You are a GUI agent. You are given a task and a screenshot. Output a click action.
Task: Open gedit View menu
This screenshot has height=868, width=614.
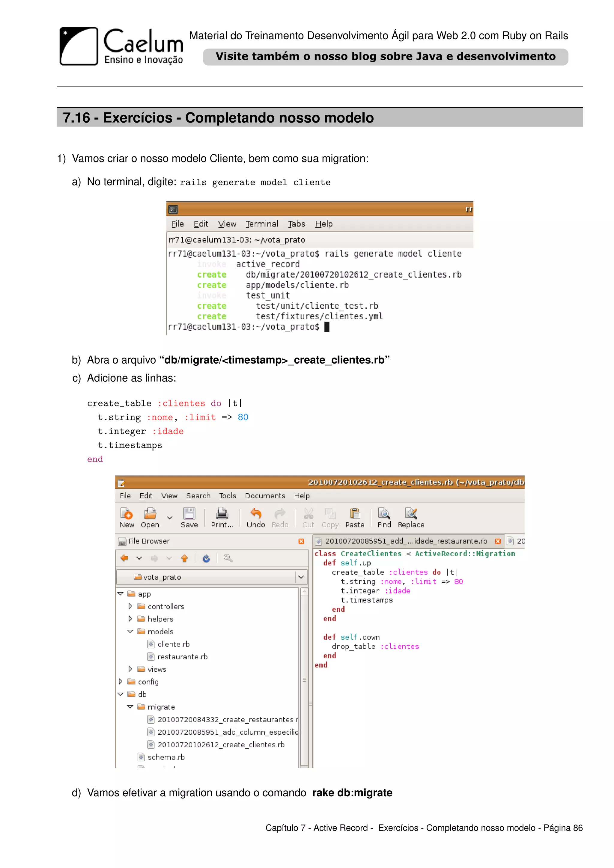(x=169, y=496)
